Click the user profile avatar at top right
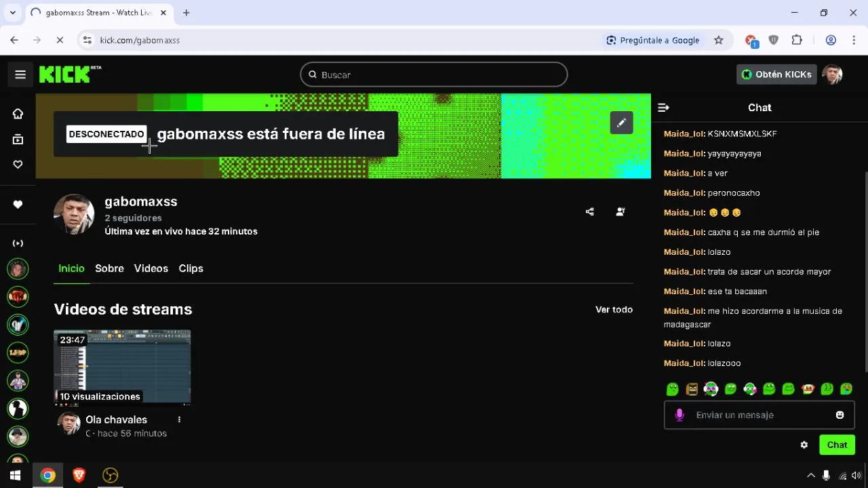868x488 pixels. click(x=832, y=75)
